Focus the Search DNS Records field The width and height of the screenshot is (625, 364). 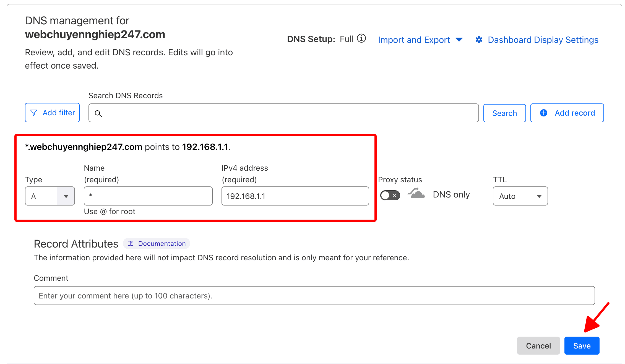coord(283,113)
